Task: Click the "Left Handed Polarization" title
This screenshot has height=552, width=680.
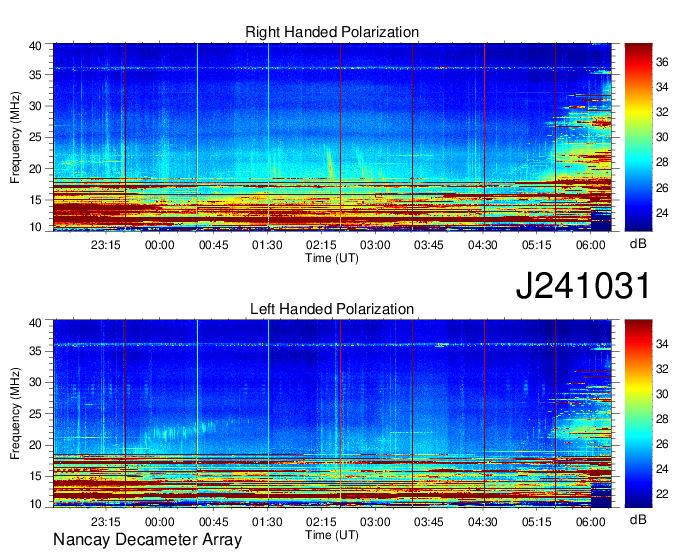Action: point(332,309)
